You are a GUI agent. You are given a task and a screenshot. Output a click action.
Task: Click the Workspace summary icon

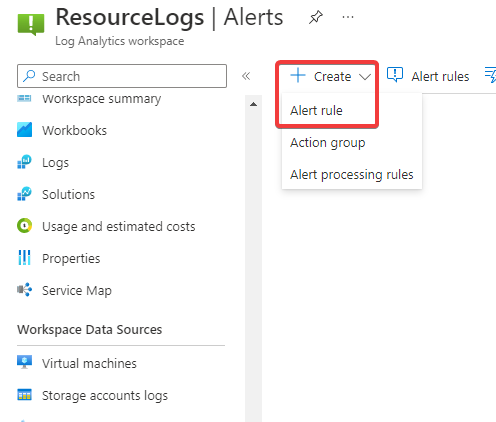coord(24,98)
